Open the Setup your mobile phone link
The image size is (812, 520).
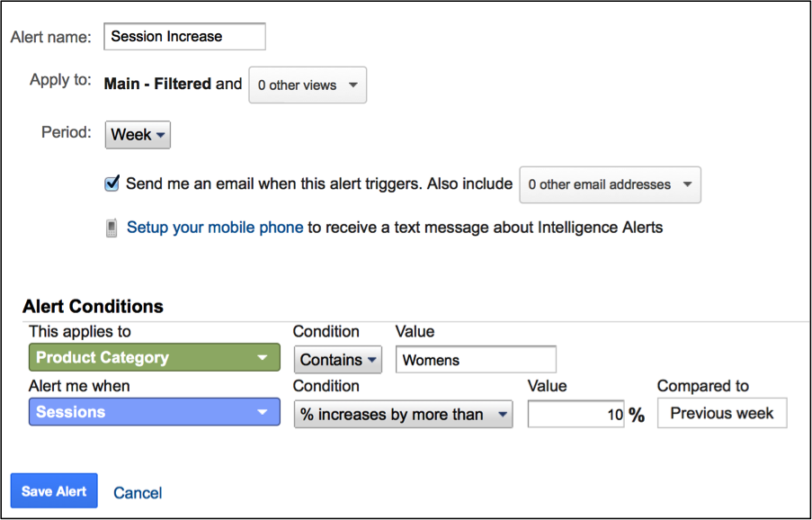215,227
